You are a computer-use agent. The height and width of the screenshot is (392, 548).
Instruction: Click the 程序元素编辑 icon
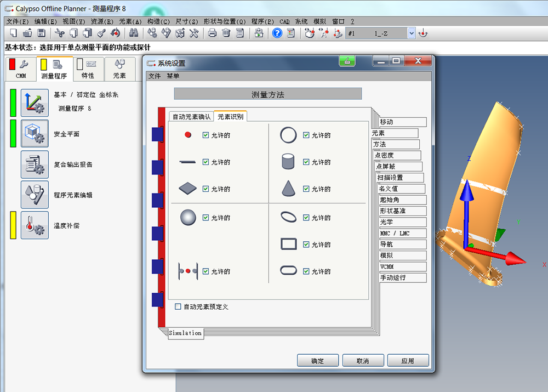click(35, 195)
